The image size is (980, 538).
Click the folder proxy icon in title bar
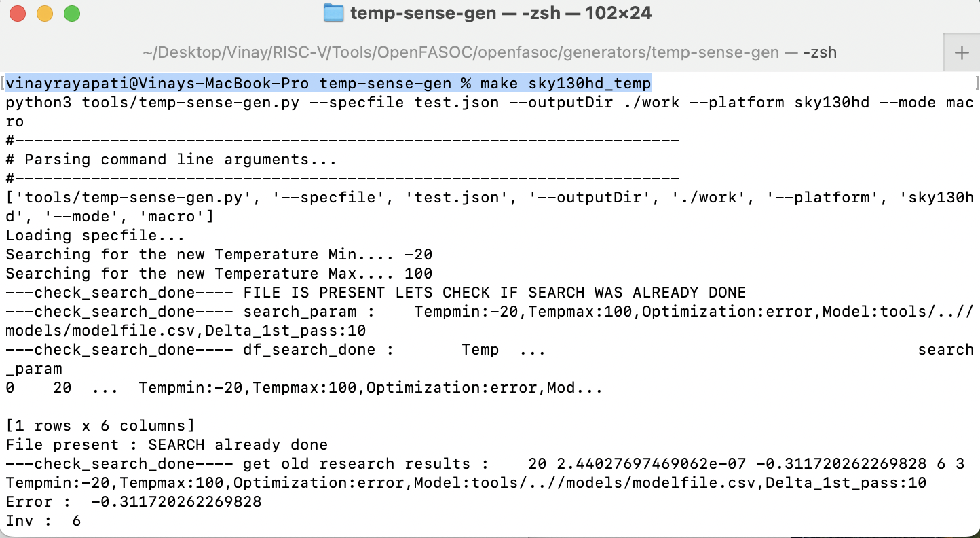(333, 13)
